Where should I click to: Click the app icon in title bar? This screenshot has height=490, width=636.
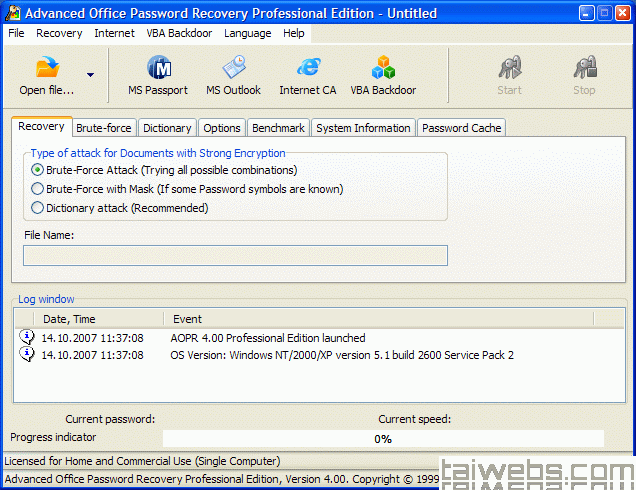coord(13,13)
